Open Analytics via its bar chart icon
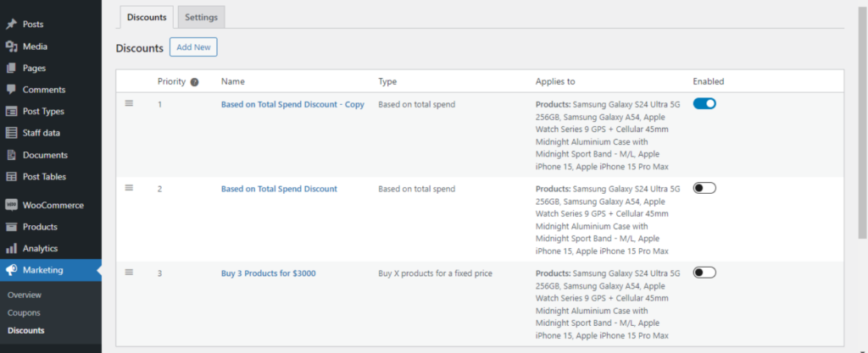This screenshot has width=868, height=353. coord(11,249)
